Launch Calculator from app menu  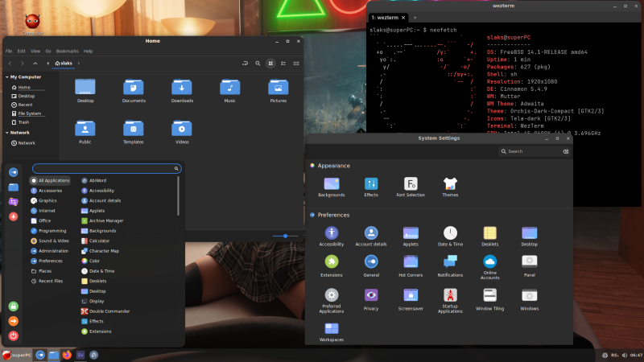click(95, 241)
